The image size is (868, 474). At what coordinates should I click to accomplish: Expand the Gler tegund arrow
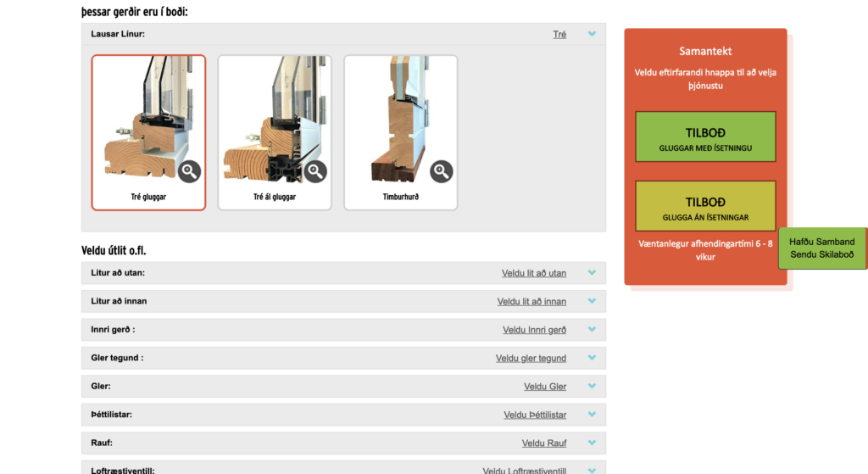tap(592, 358)
